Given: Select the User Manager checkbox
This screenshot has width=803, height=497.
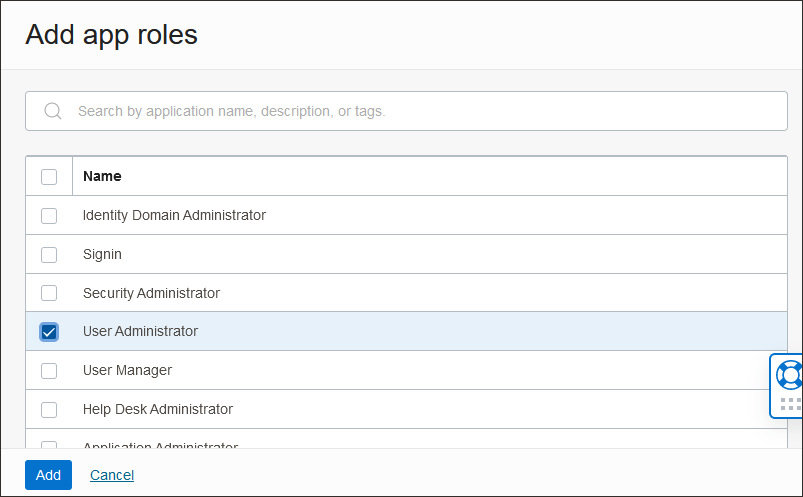Looking at the screenshot, I should tap(49, 371).
